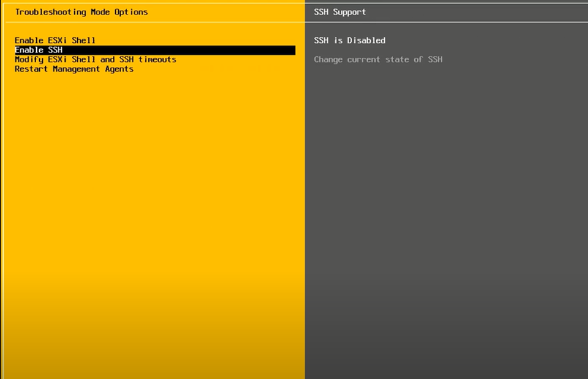Click the divider line below Troubleshooting Mode Options
The height and width of the screenshot is (379, 588).
tap(151, 22)
